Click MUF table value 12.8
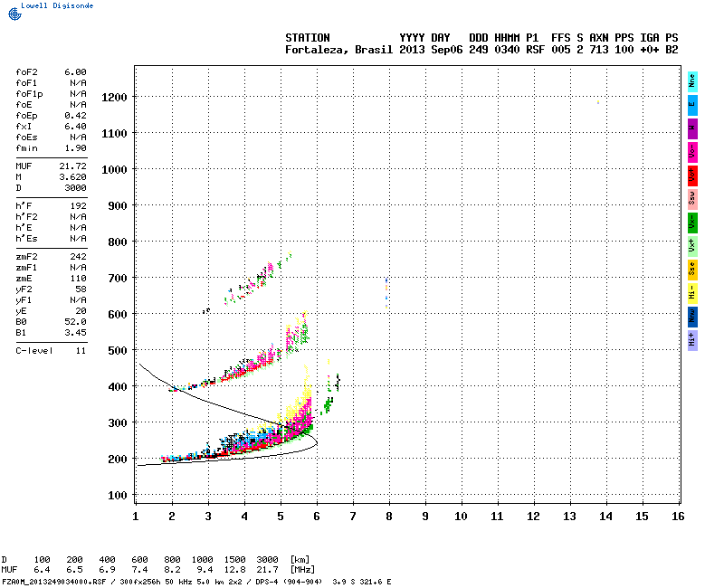Screen dimensions: 724x588 click(235, 570)
